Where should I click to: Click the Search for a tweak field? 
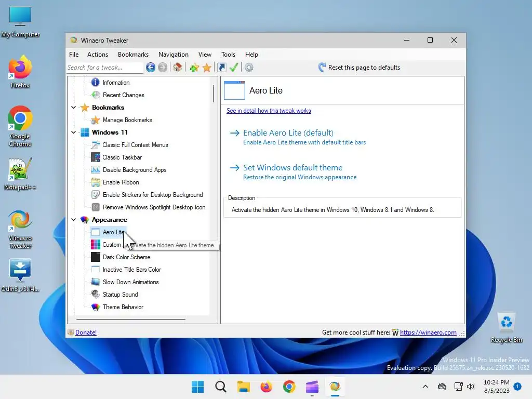tap(104, 68)
